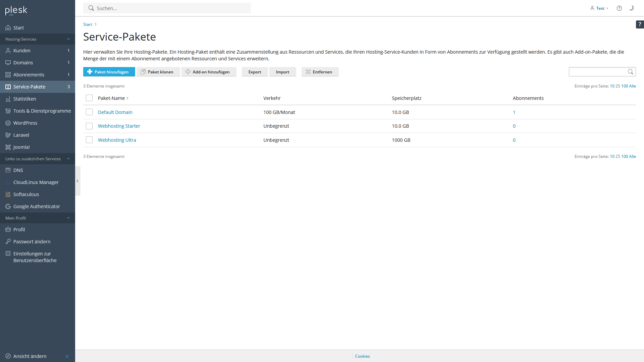The width and height of the screenshot is (644, 362).
Task: Open the Webhosting Ultra package link
Action: point(117,140)
